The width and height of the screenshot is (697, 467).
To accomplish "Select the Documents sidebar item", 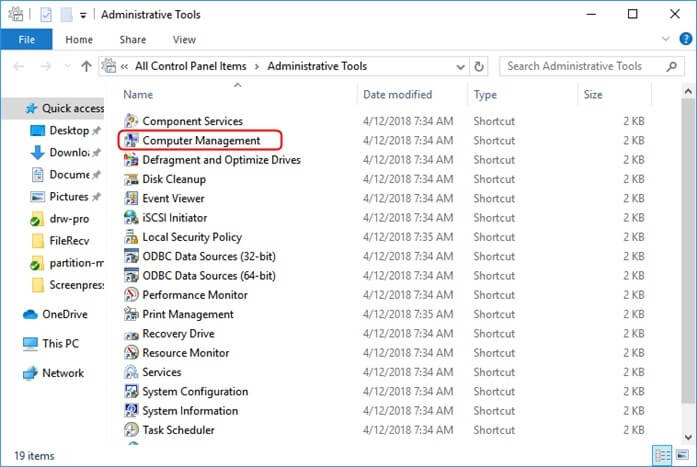I will tap(66, 175).
